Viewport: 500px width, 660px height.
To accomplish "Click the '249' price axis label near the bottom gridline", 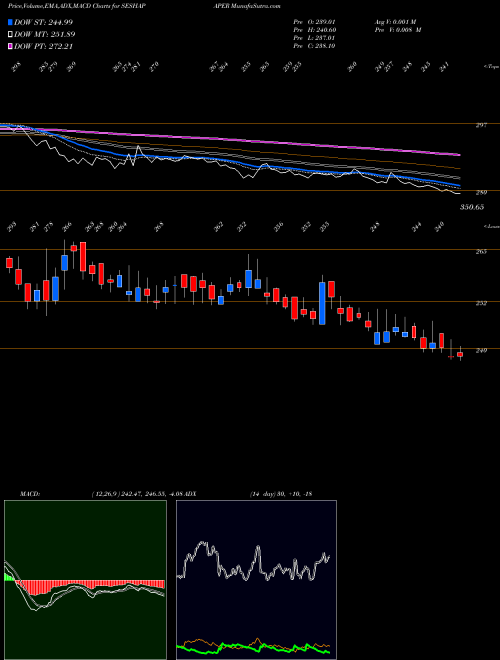I will coord(482,350).
